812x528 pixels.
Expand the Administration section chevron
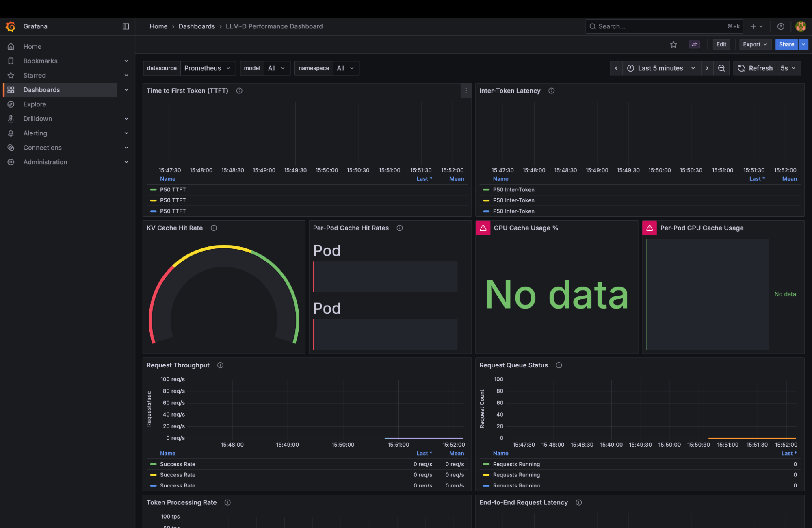point(126,162)
